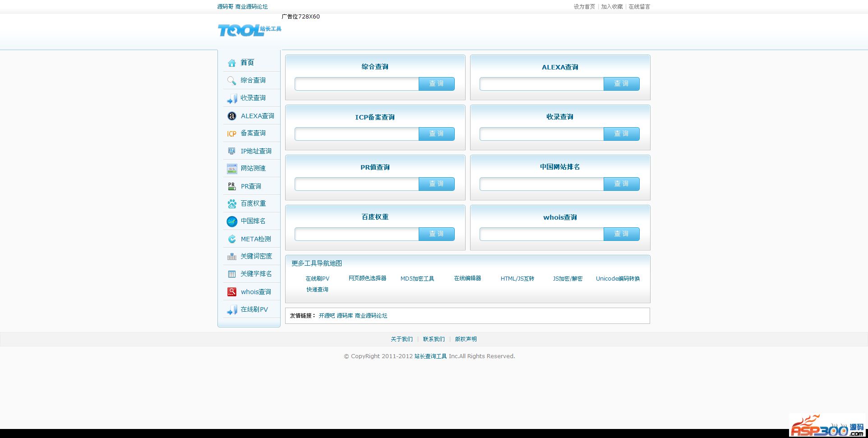Image resolution: width=868 pixels, height=438 pixels.
Task: Focus the ALEXA查询 panel input field
Action: (542, 84)
